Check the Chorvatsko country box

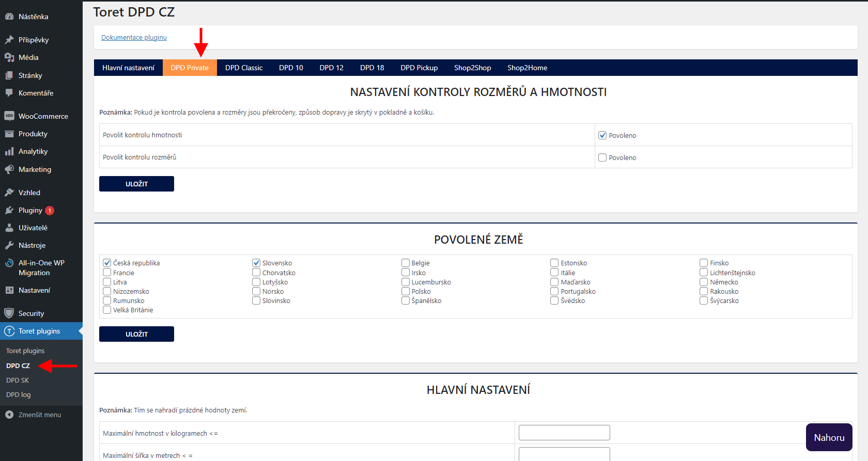click(256, 272)
